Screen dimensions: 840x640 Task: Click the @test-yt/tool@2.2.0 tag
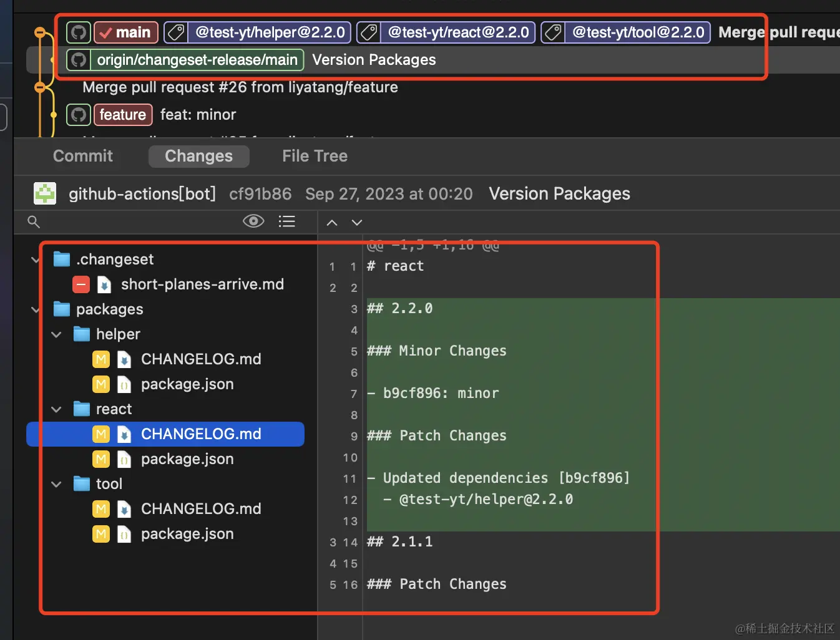638,32
